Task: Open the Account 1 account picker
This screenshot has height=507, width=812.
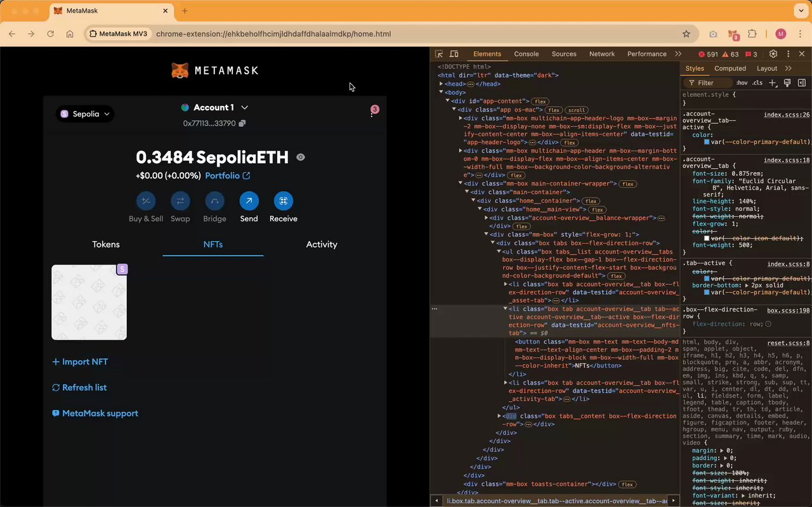Action: 214,107
